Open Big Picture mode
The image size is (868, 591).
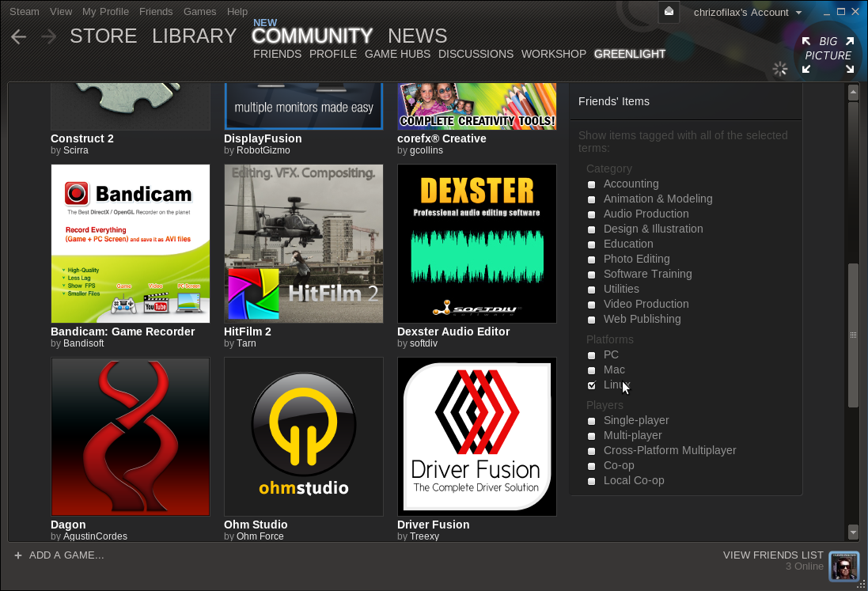pos(828,49)
